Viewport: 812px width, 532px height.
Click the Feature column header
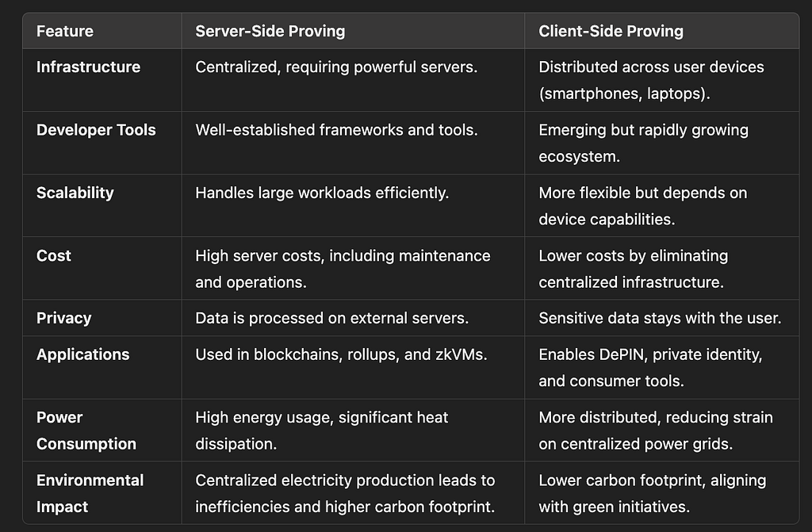coord(65,31)
